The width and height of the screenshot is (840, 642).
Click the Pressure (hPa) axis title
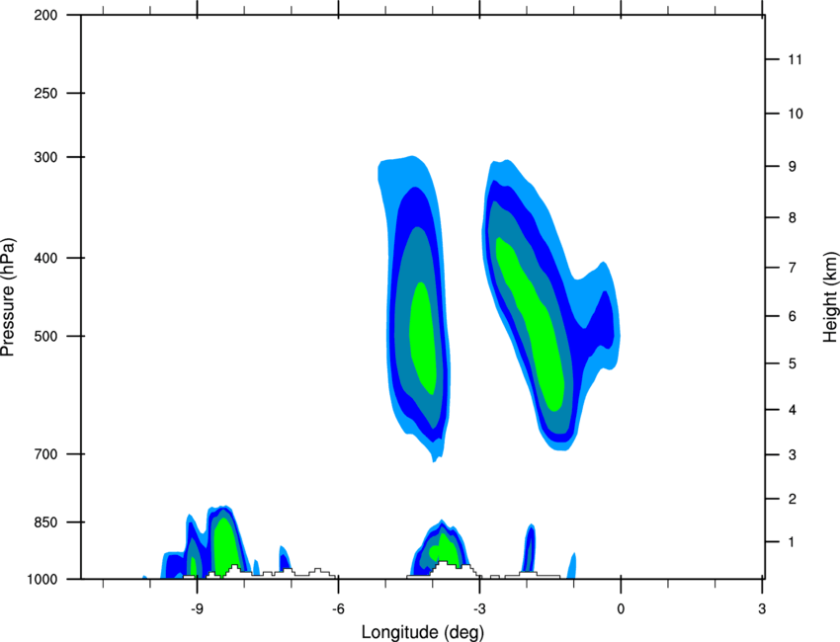pos(8,297)
